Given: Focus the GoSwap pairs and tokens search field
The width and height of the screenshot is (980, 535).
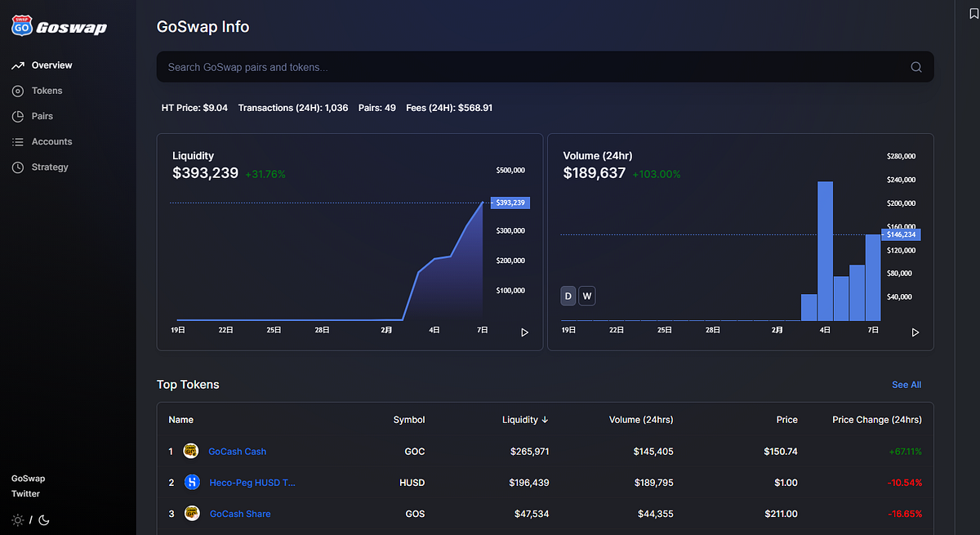Looking at the screenshot, I should (x=545, y=67).
